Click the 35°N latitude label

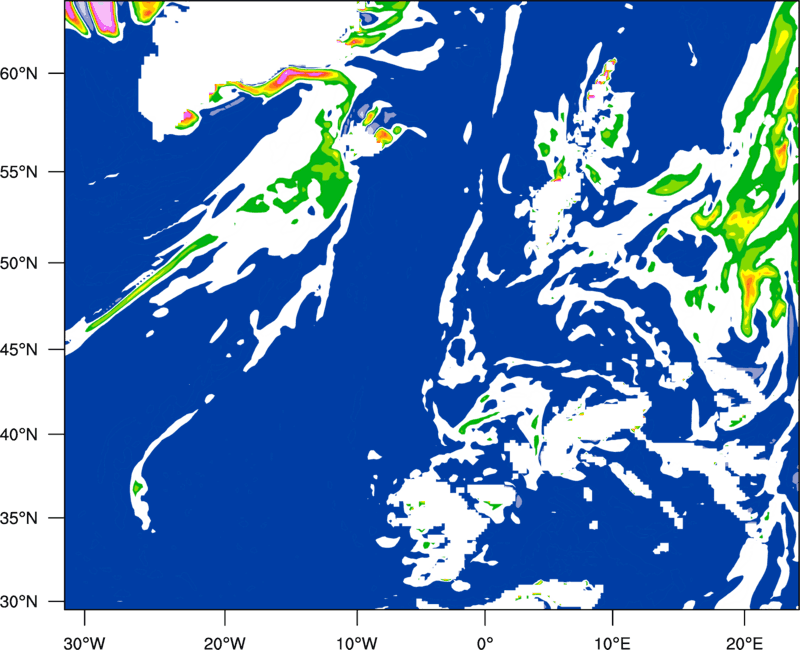(19, 518)
